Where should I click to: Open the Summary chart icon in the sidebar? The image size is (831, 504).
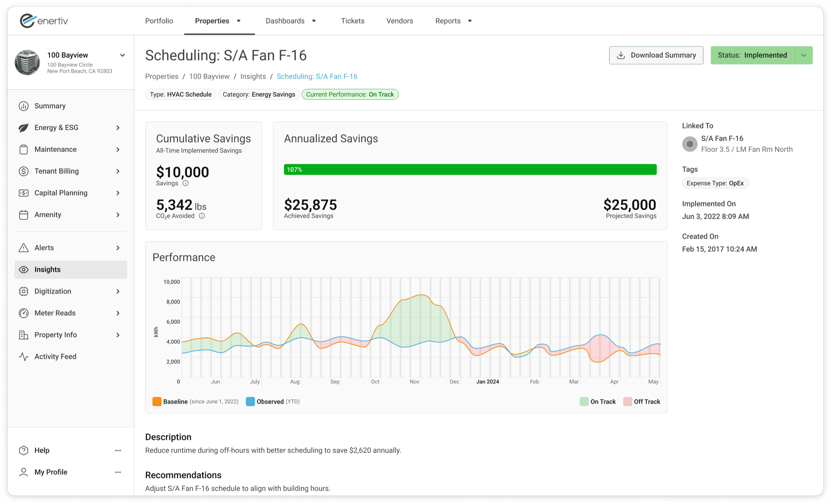pyautogui.click(x=24, y=106)
